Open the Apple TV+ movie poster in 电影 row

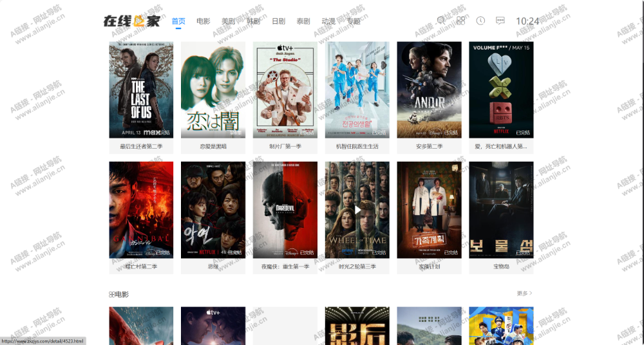click(x=213, y=326)
